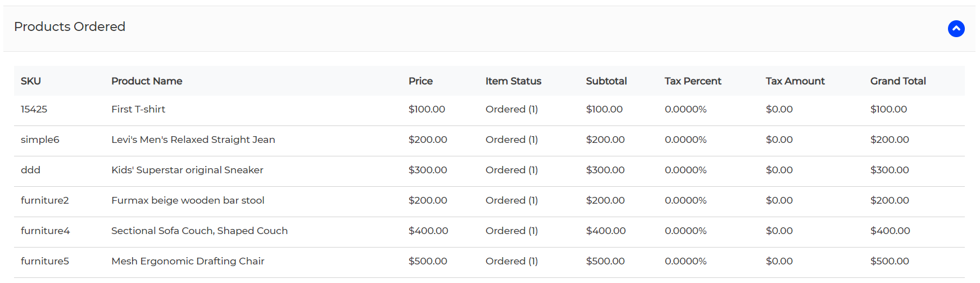This screenshot has height=283, width=980.
Task: Select Kids' Superstar original Sneaker row
Action: [x=489, y=170]
